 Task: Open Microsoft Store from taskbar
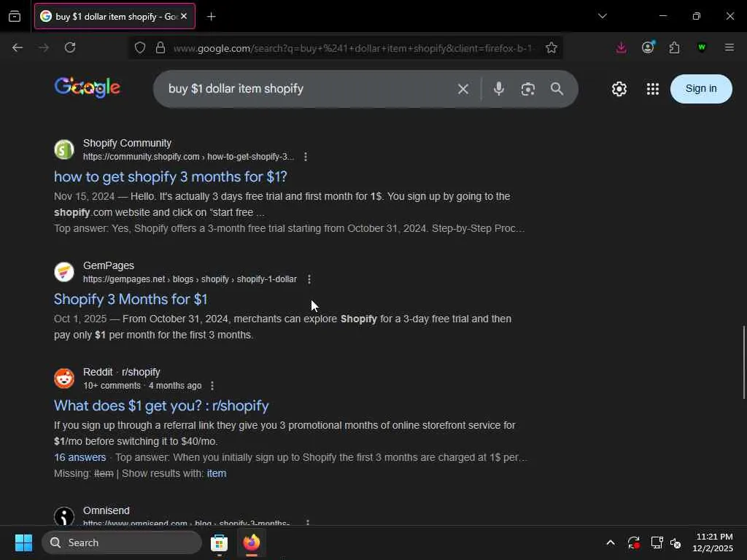click(219, 542)
